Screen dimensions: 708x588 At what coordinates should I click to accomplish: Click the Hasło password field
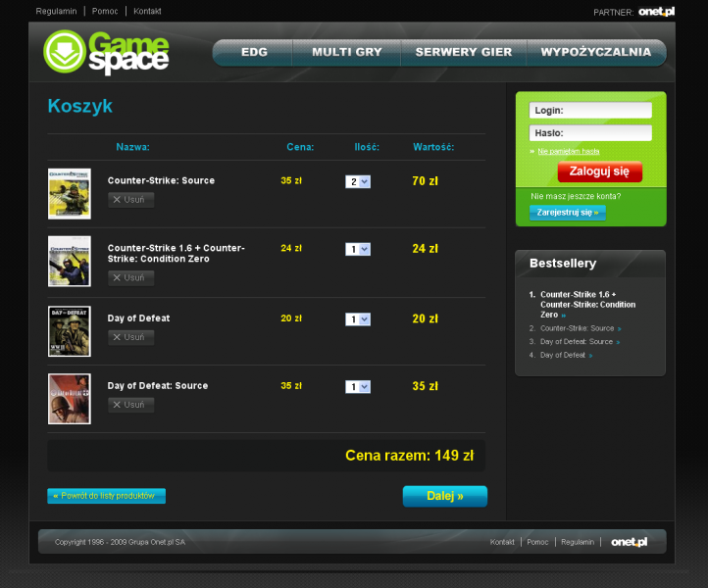590,132
